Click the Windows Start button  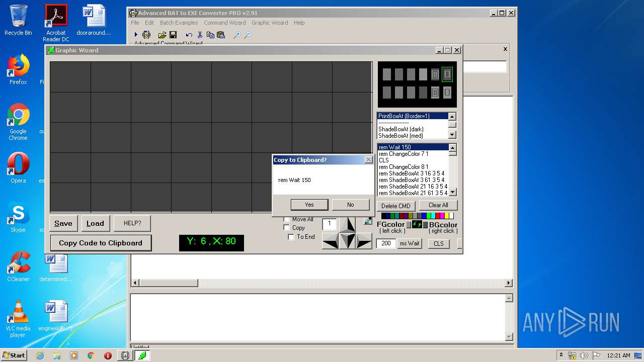click(14, 355)
